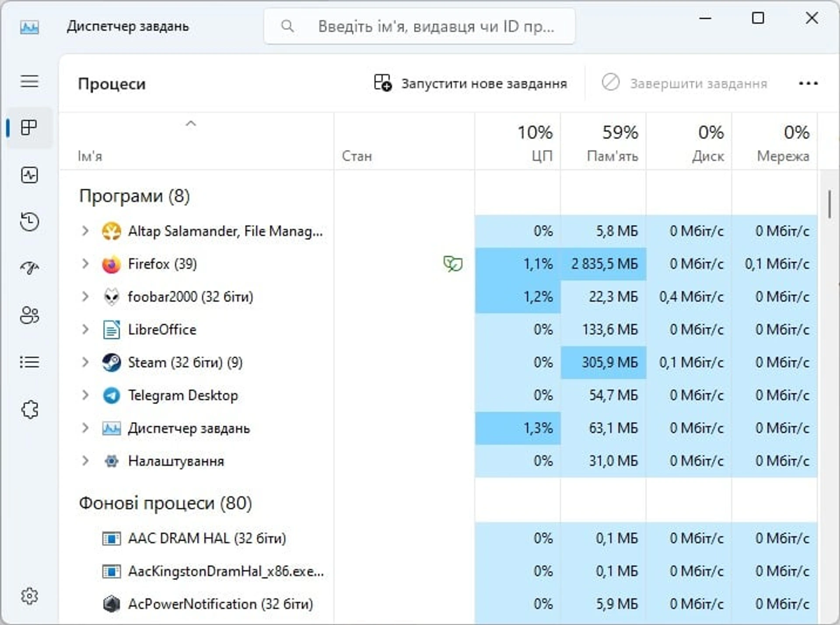Expand the Налаштування process group
The image size is (840, 625).
85,461
